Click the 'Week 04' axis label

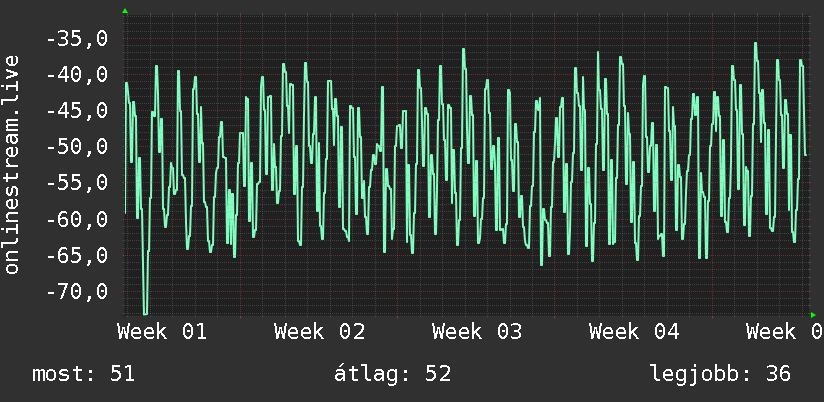pyautogui.click(x=634, y=332)
